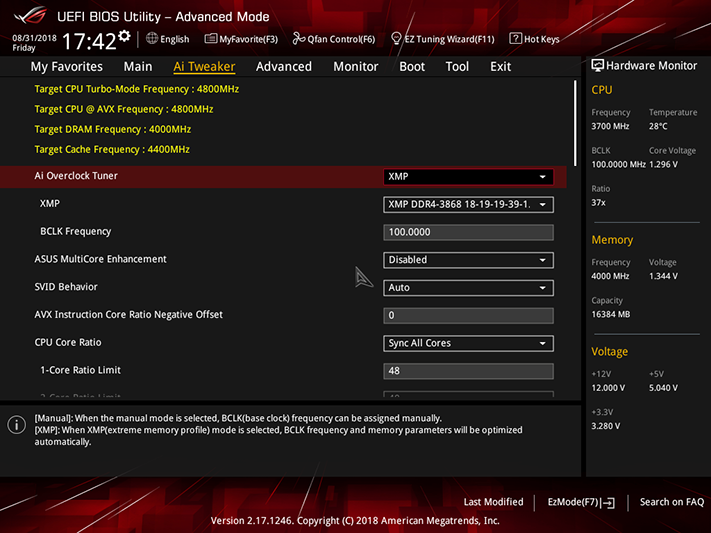The image size is (711, 533).
Task: Go to the Advanced tab
Action: coord(284,67)
